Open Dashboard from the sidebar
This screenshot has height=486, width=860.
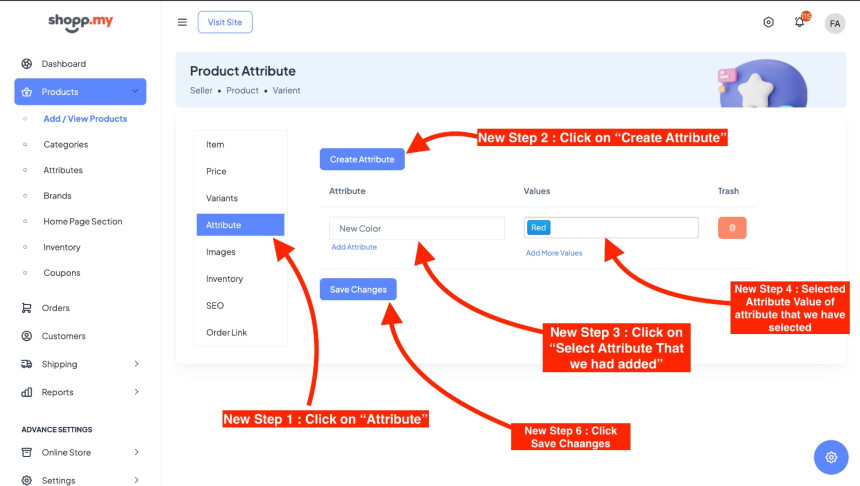tap(64, 64)
